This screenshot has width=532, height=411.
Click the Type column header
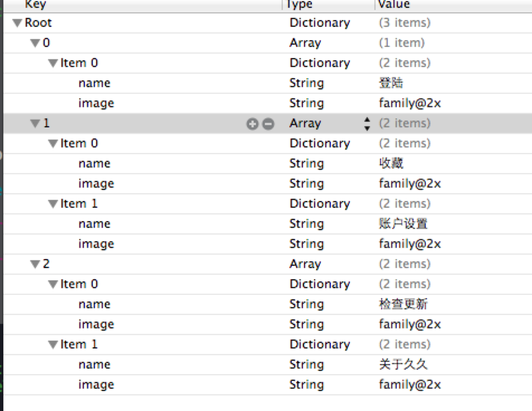(x=329, y=5)
